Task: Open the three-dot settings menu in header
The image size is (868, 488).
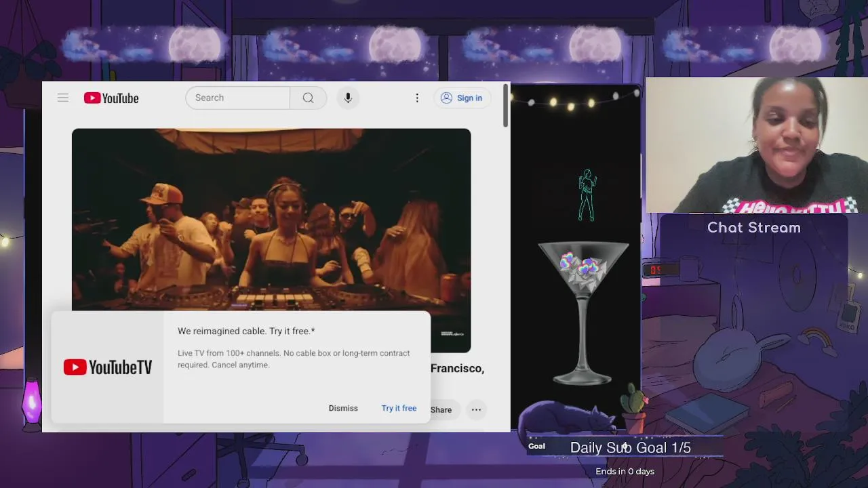Action: (x=417, y=98)
